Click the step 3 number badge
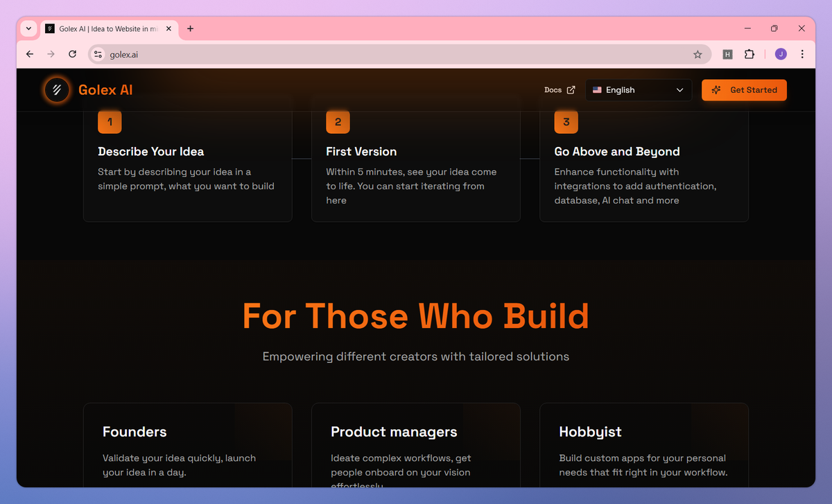 [x=566, y=122]
